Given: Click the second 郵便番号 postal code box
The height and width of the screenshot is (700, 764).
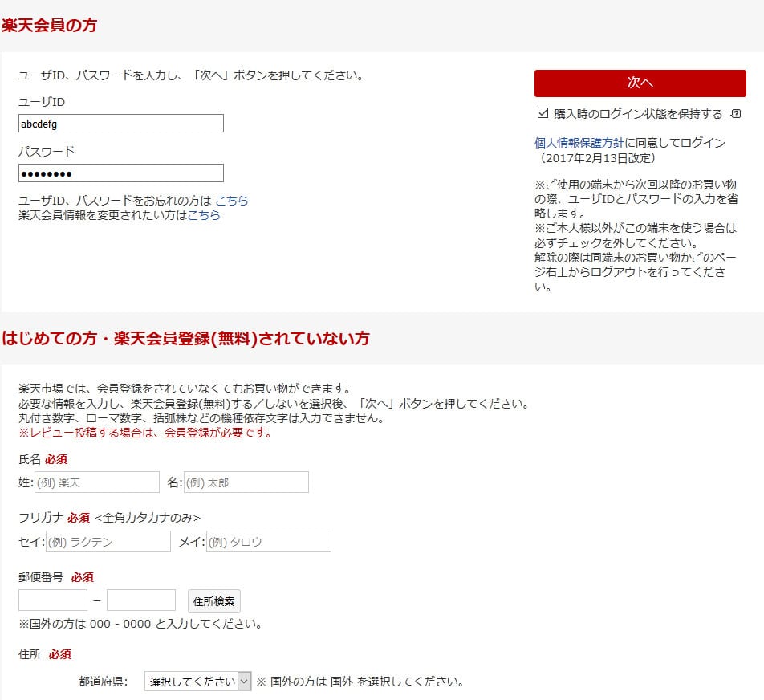Looking at the screenshot, I should 140,600.
